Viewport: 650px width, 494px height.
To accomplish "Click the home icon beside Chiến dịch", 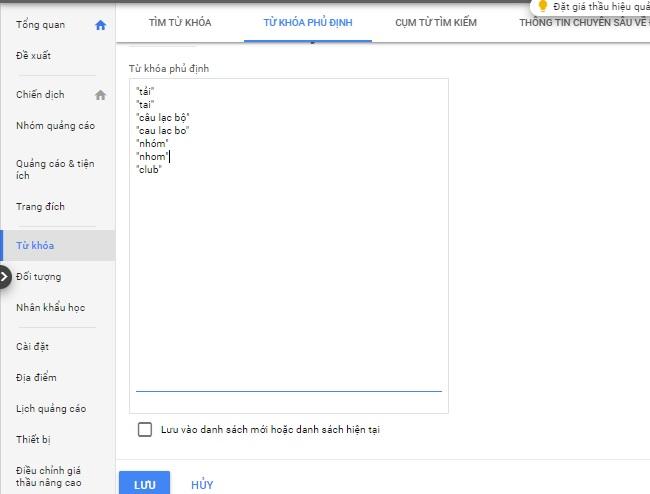I will tap(100, 95).
